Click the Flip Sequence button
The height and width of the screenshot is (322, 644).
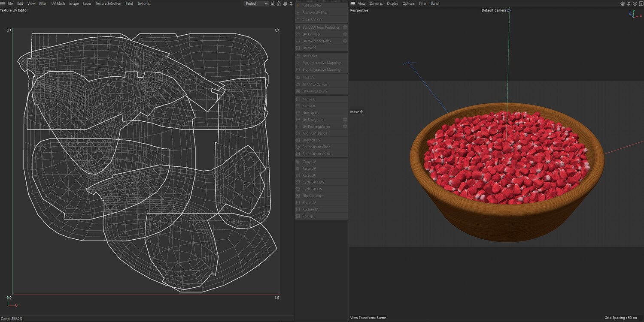click(321, 196)
